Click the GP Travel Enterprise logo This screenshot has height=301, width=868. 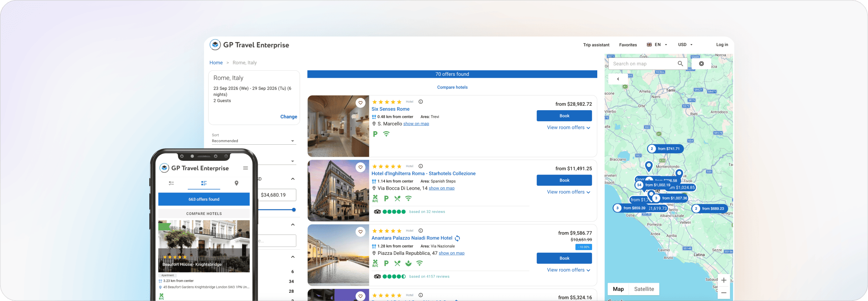[249, 45]
